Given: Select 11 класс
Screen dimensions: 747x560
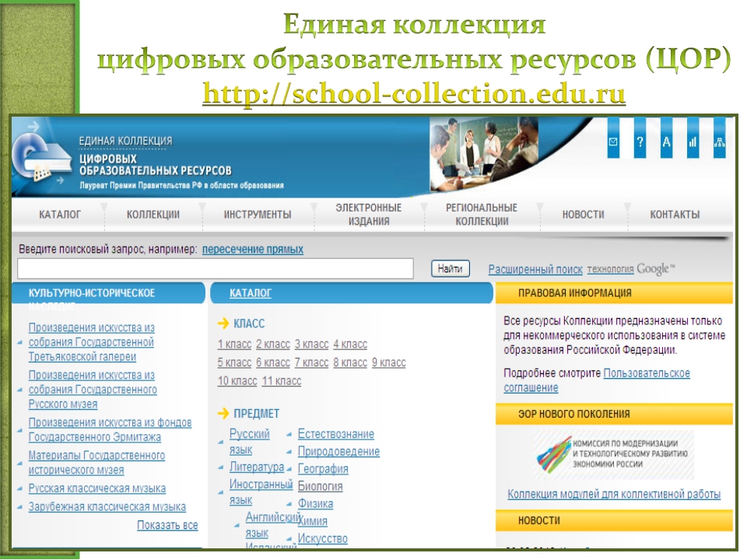Looking at the screenshot, I should tap(282, 381).
